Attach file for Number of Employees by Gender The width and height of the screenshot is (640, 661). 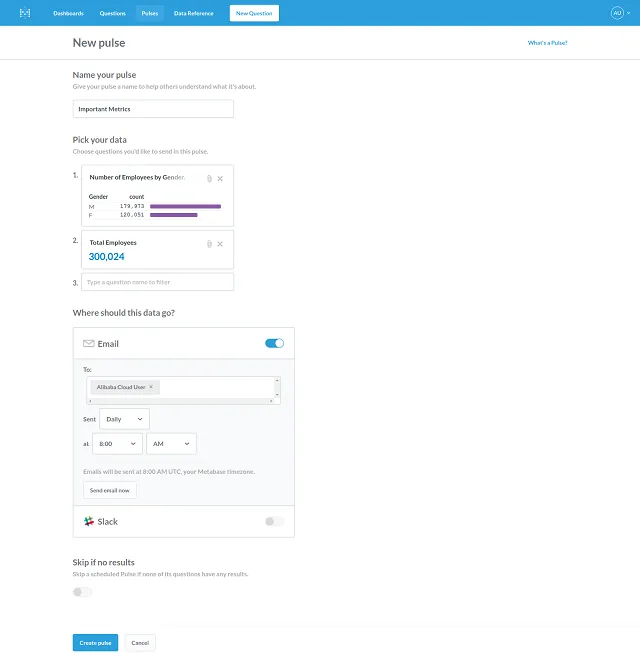209,179
